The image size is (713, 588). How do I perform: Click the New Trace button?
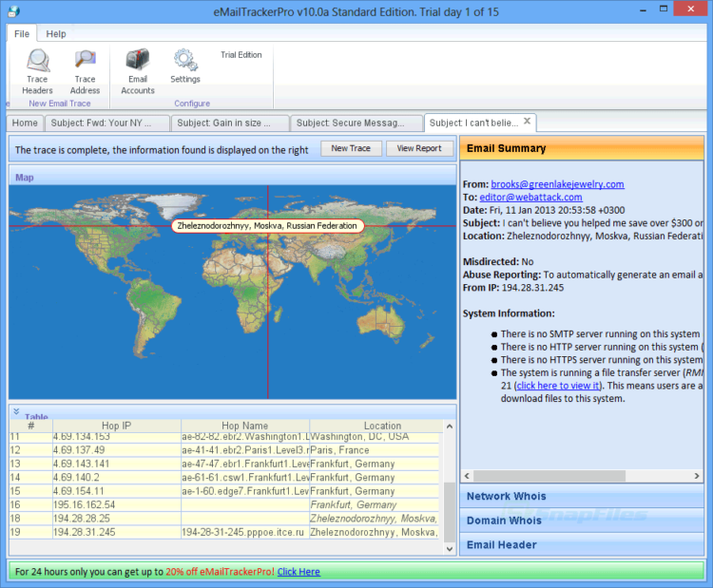pos(351,148)
